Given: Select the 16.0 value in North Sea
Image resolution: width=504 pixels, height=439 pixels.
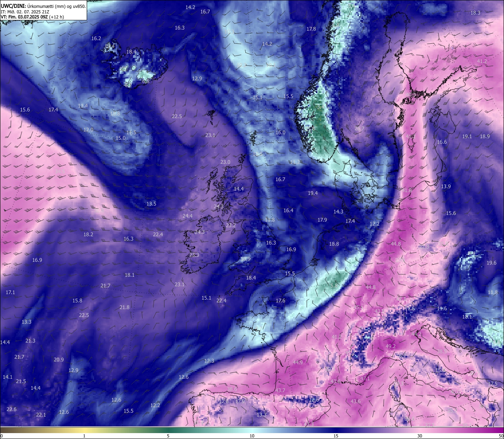Looking at the screenshot, I should pyautogui.click(x=280, y=133).
